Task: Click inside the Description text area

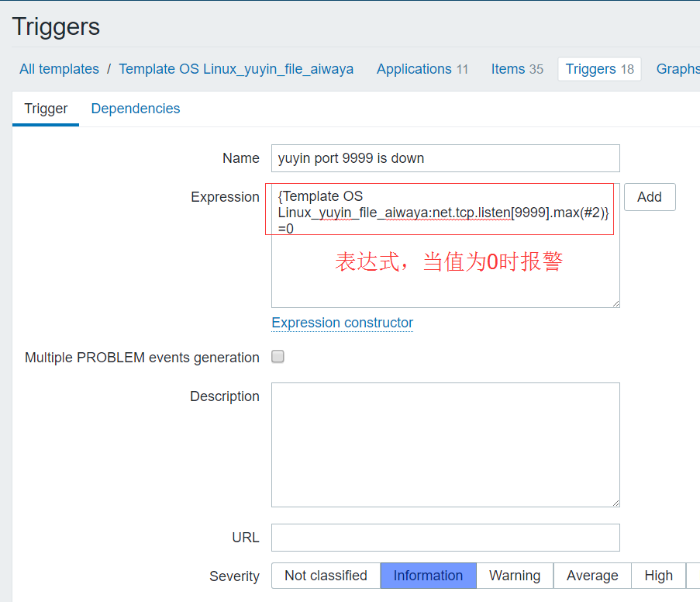Action: (445, 445)
